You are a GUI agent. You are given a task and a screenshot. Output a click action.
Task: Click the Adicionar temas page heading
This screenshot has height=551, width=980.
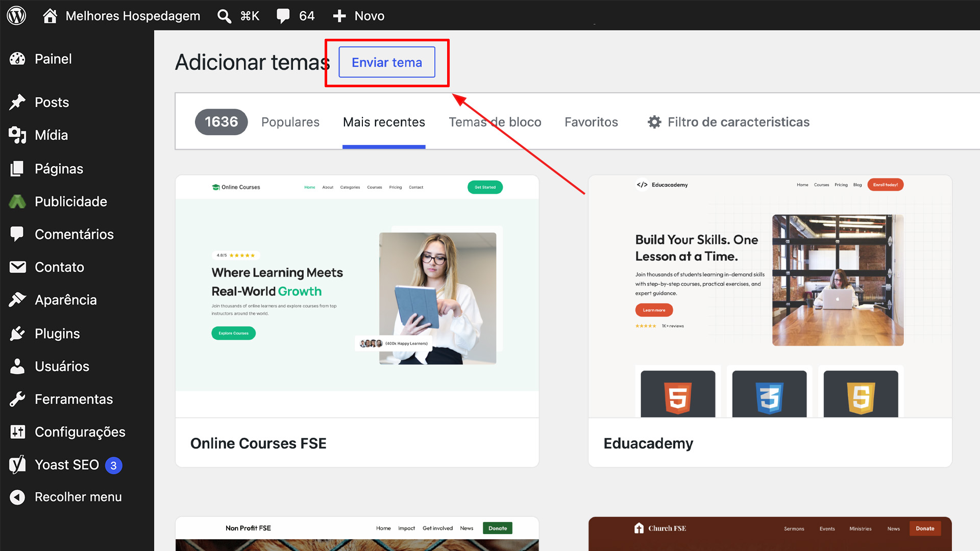[x=253, y=62]
